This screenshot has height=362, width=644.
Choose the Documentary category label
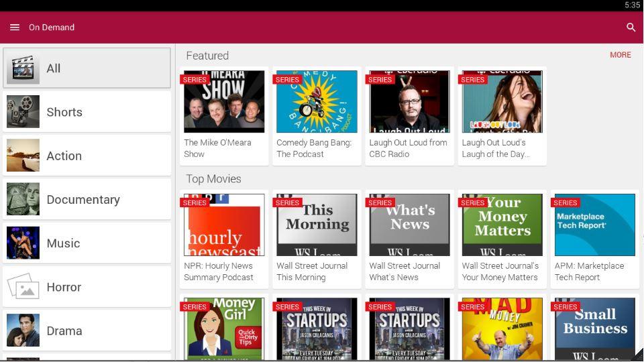[83, 200]
